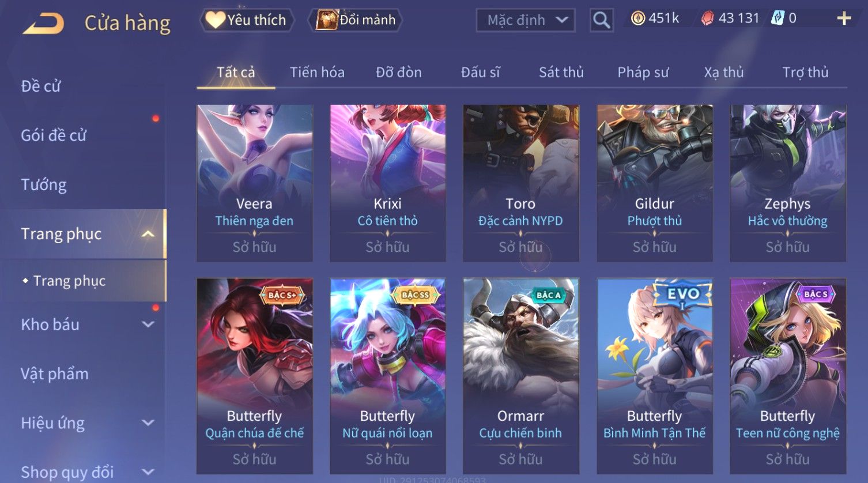Switch to the Sát thủ tab
Screen dimensions: 868x483
coord(561,73)
